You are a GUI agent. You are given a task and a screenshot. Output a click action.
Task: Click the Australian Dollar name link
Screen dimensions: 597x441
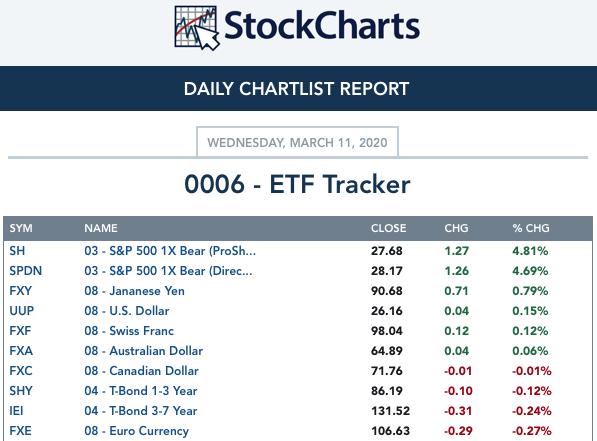[x=144, y=351]
